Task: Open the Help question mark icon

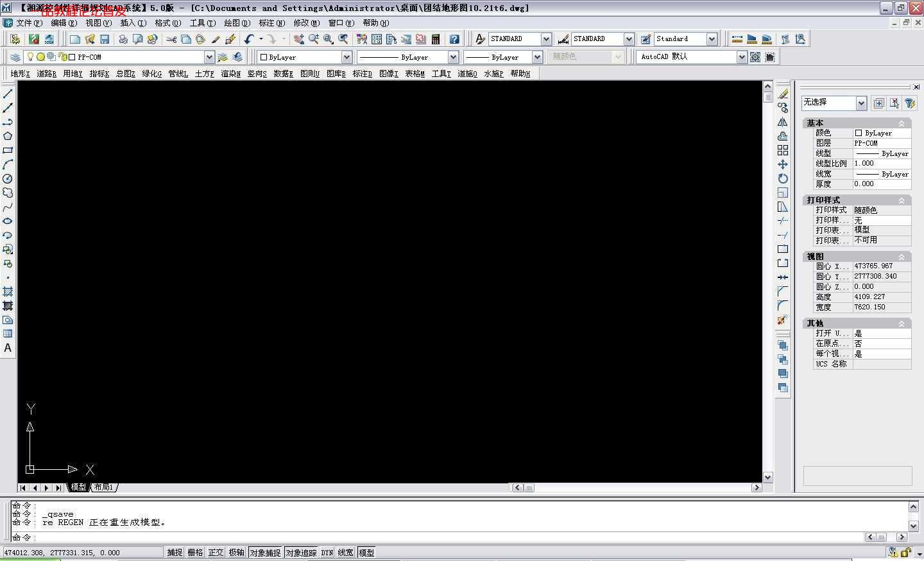Action: pos(454,39)
